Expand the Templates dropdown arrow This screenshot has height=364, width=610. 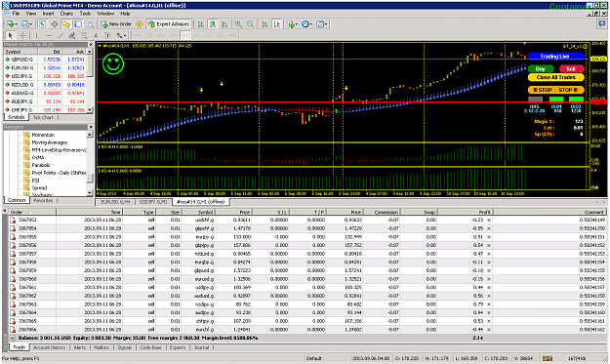tap(326, 24)
